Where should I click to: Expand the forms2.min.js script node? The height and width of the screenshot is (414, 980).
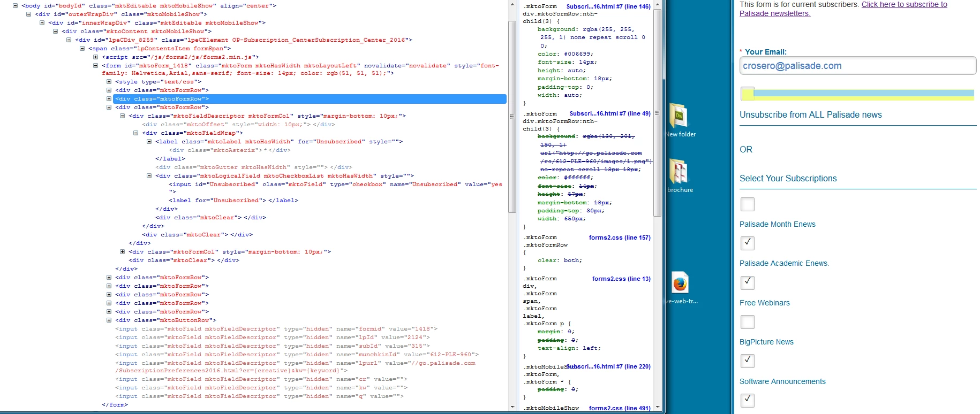pyautogui.click(x=95, y=57)
